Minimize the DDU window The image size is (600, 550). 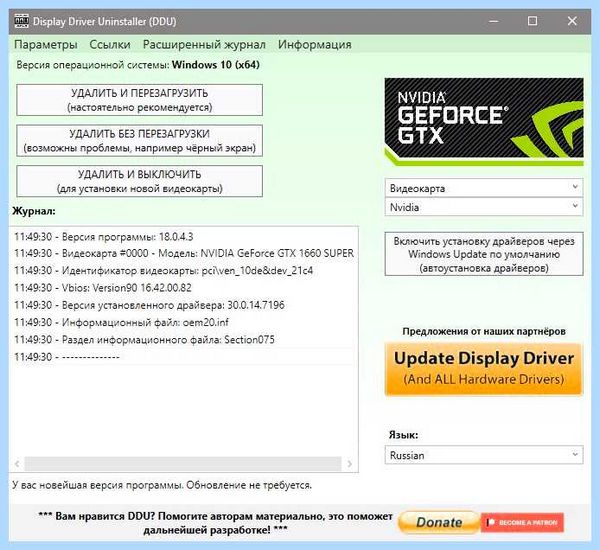[x=493, y=21]
